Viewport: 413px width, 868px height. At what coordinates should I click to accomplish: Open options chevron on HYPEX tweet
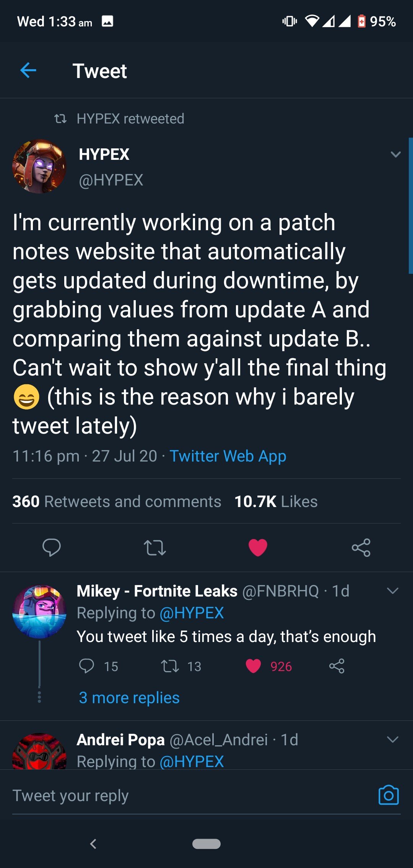pos(395,154)
